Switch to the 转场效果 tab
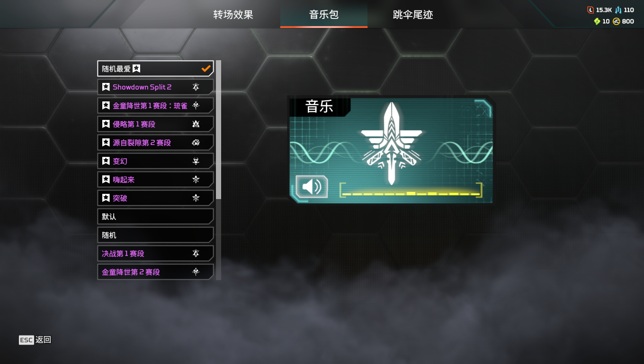This screenshot has width=644, height=364. (233, 15)
